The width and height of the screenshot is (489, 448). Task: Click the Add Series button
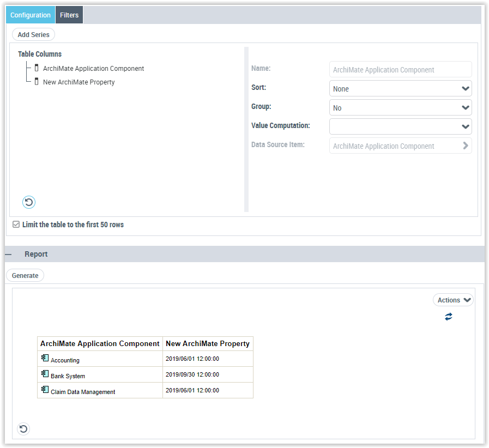33,35
